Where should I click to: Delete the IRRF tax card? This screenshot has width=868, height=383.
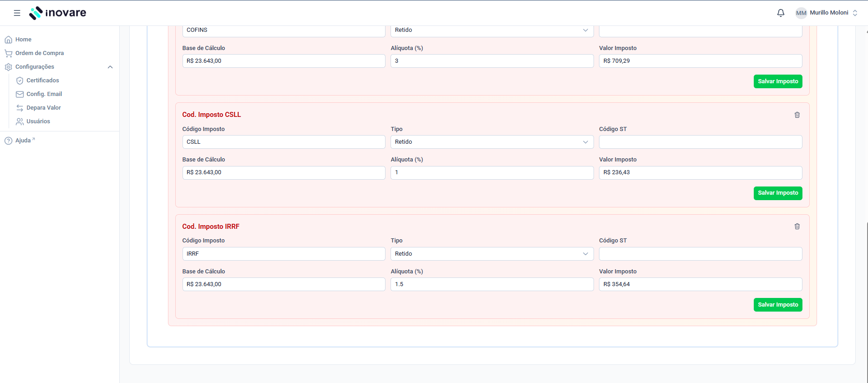(x=797, y=226)
